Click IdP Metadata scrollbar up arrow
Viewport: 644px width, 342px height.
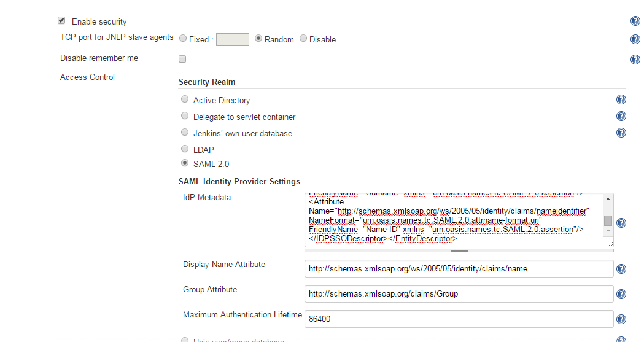(608, 199)
